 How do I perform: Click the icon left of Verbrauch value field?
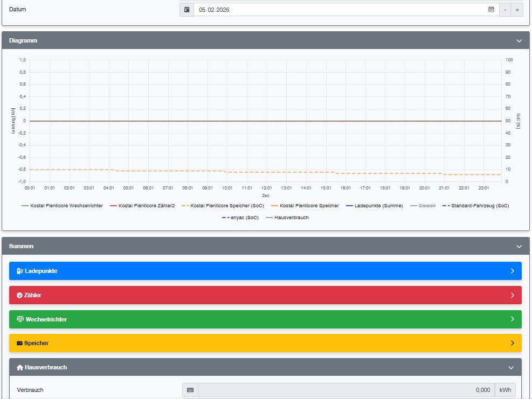coord(190,390)
